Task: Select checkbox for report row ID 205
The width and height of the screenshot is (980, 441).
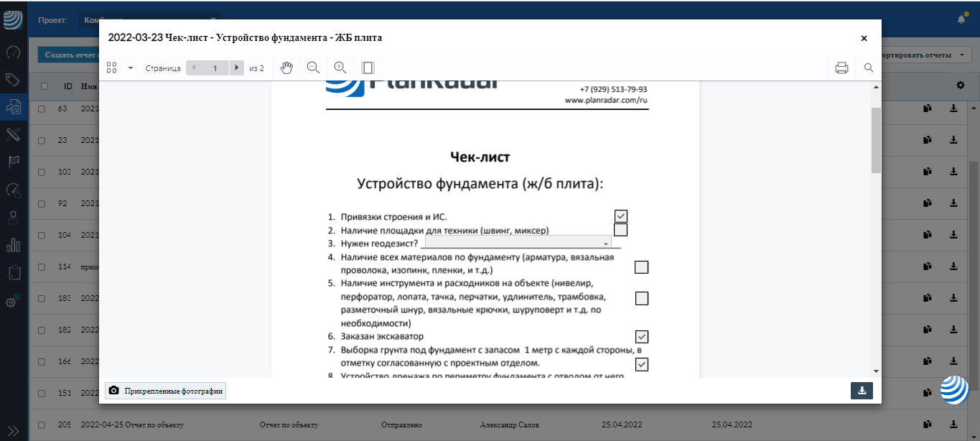Action: click(x=42, y=424)
